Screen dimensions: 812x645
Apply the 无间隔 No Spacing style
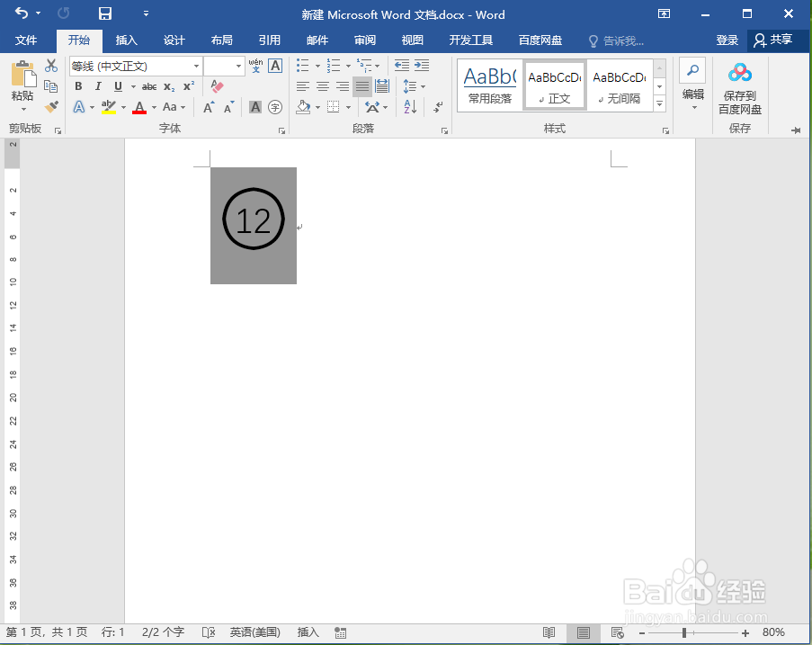(x=619, y=85)
